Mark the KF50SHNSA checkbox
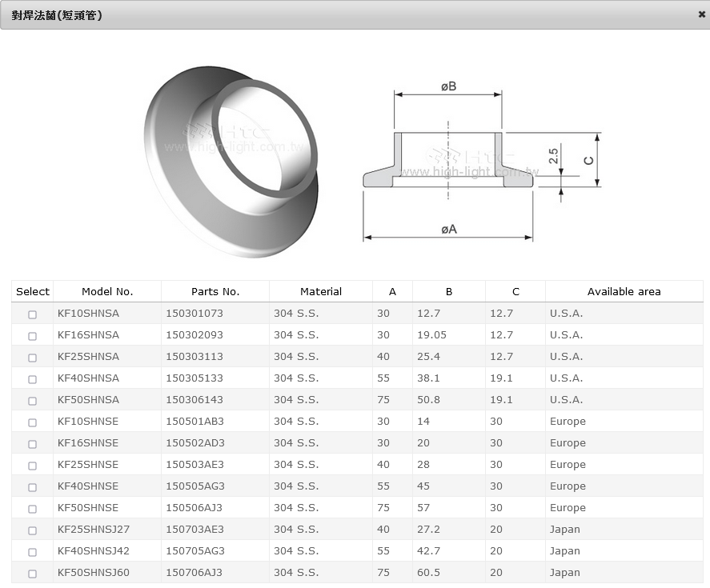Viewport: 710px width, 588px height. tap(33, 401)
